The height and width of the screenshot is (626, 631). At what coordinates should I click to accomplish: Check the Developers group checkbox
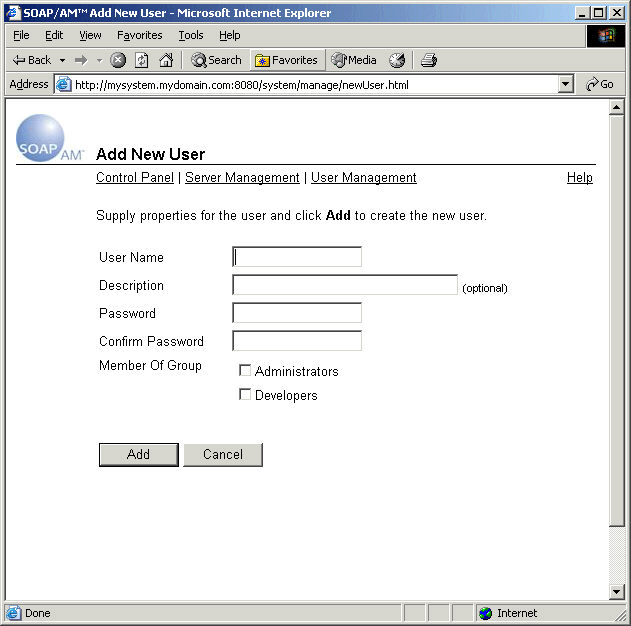tap(245, 395)
